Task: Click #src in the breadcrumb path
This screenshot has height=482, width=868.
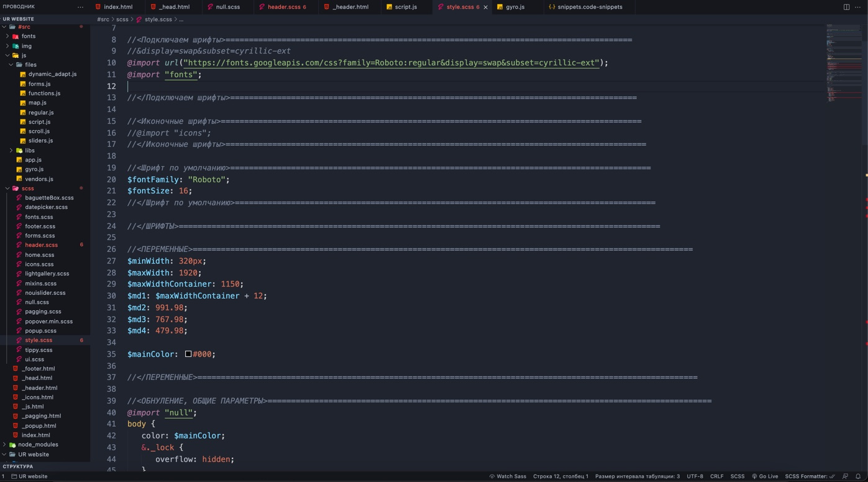Action: pyautogui.click(x=103, y=19)
